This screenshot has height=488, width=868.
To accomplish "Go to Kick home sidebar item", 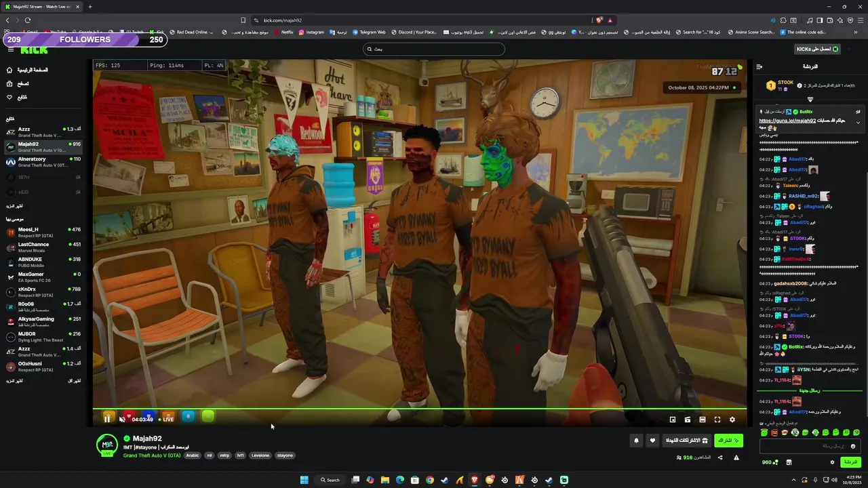I will (x=27, y=70).
